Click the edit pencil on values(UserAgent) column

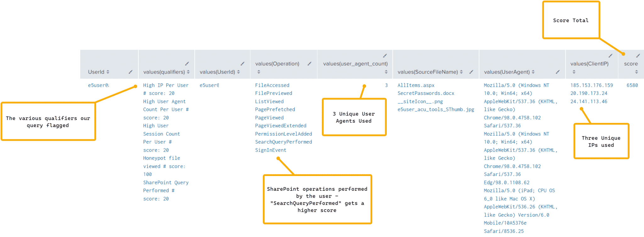tap(557, 72)
